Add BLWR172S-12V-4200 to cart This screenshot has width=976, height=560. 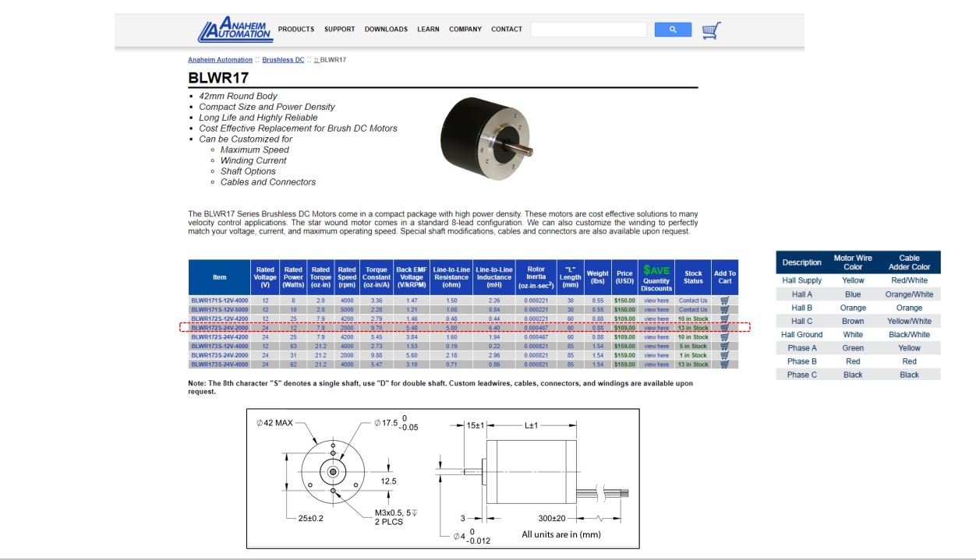[725, 319]
